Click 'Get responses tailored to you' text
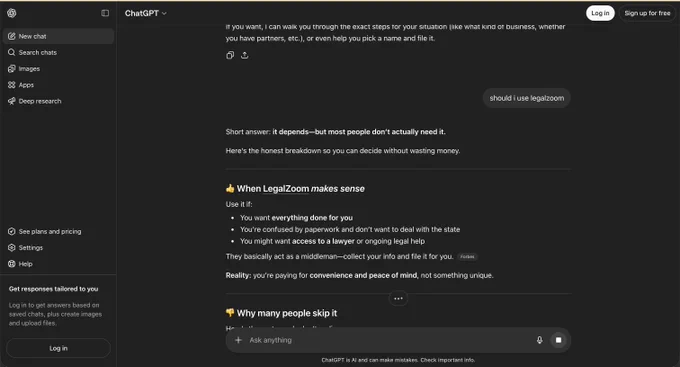Image resolution: width=680 pixels, height=367 pixels. point(53,289)
